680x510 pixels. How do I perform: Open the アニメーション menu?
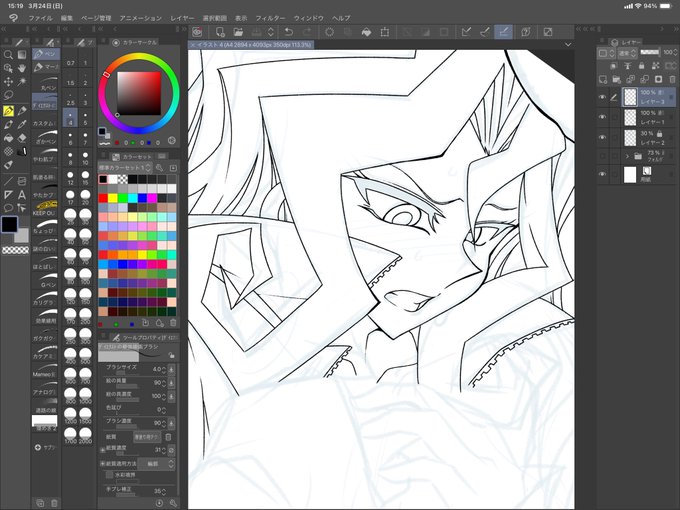point(141,18)
